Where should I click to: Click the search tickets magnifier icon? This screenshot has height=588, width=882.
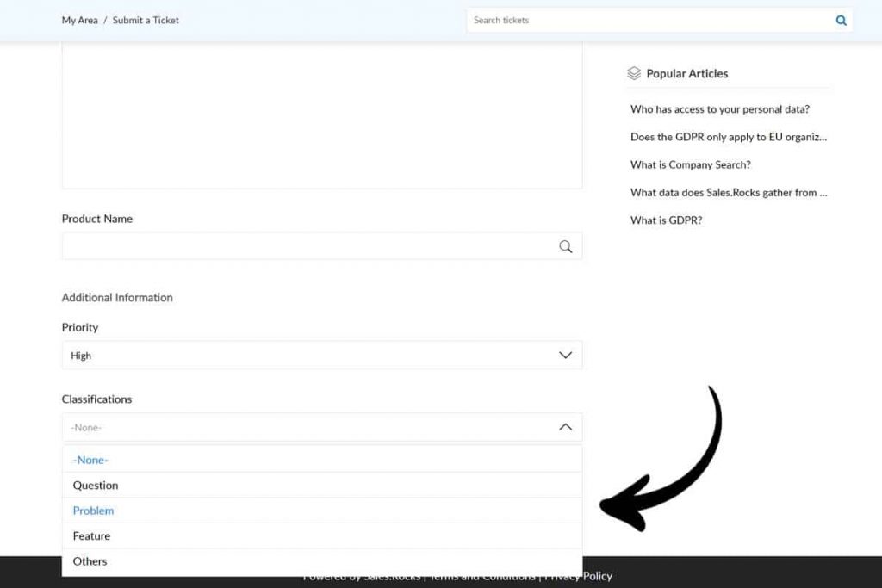[x=841, y=21]
